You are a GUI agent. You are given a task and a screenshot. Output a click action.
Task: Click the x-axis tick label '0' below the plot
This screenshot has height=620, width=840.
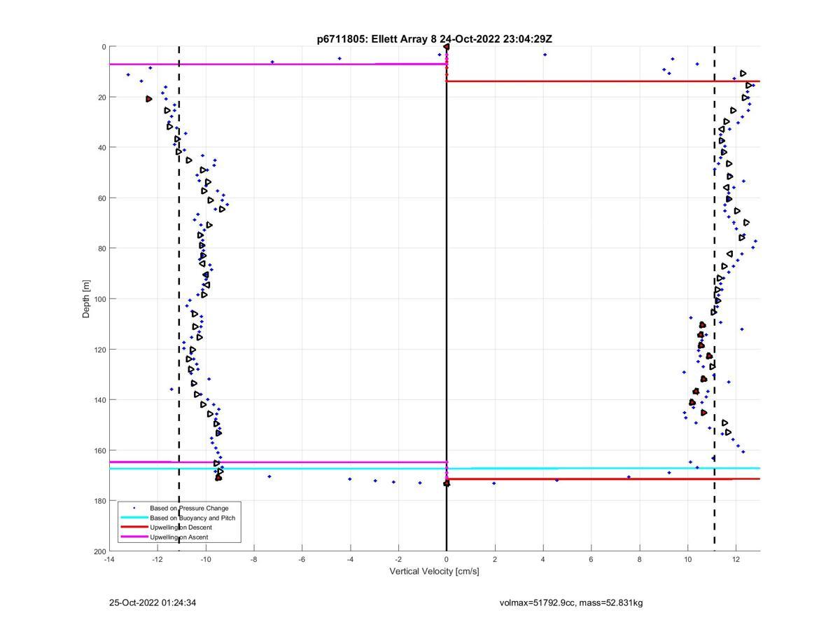[x=447, y=560]
